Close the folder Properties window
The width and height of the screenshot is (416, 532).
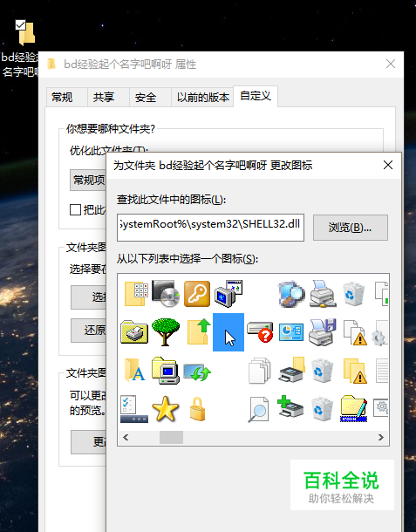[x=391, y=64]
